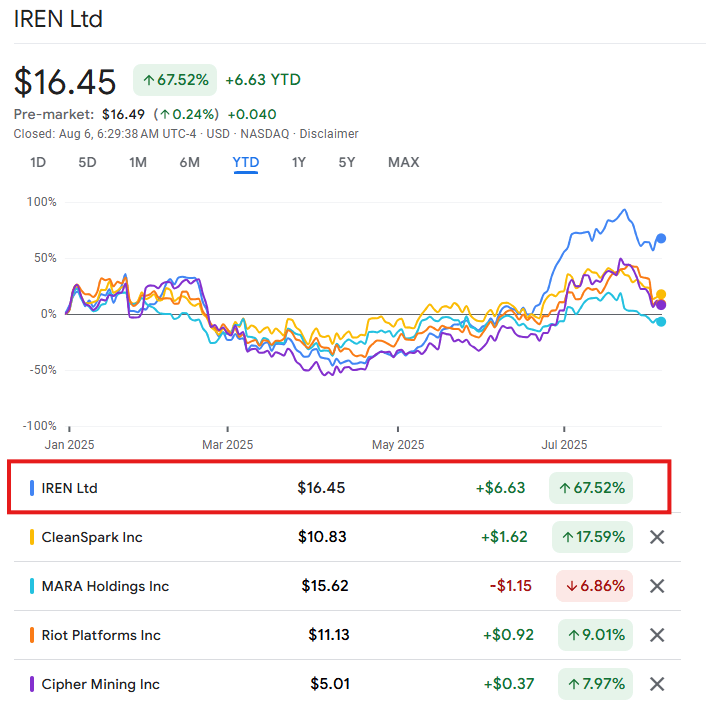
Task: Open the Disclaimer link
Action: pyautogui.click(x=329, y=134)
